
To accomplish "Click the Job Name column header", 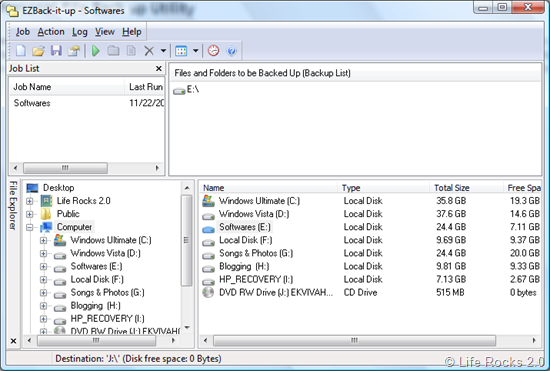I will pos(67,87).
